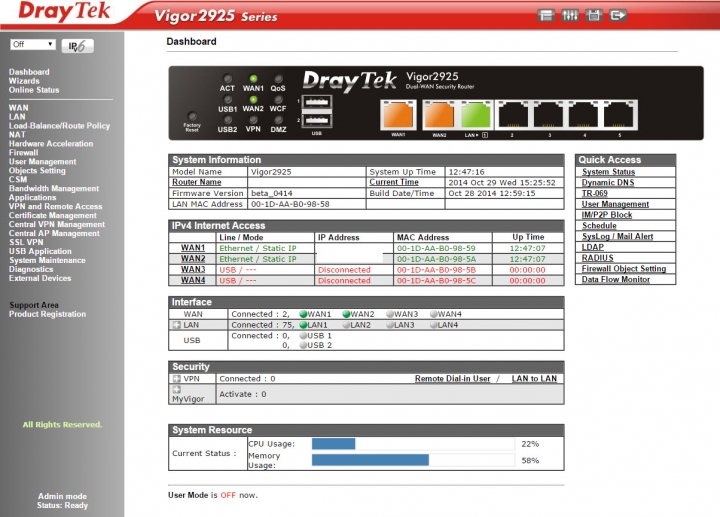Click the WCF LED on the router image
This screenshot has height=517, width=720.
point(278,99)
